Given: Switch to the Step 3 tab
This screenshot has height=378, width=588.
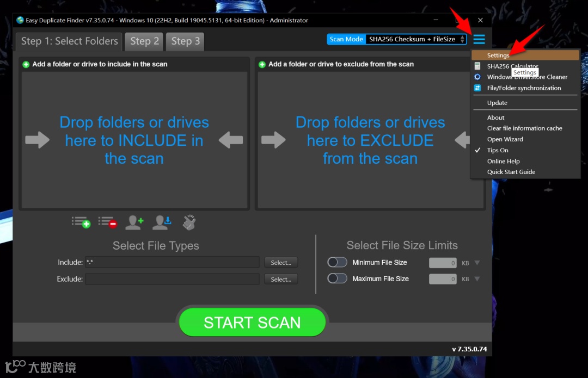Looking at the screenshot, I should [185, 41].
